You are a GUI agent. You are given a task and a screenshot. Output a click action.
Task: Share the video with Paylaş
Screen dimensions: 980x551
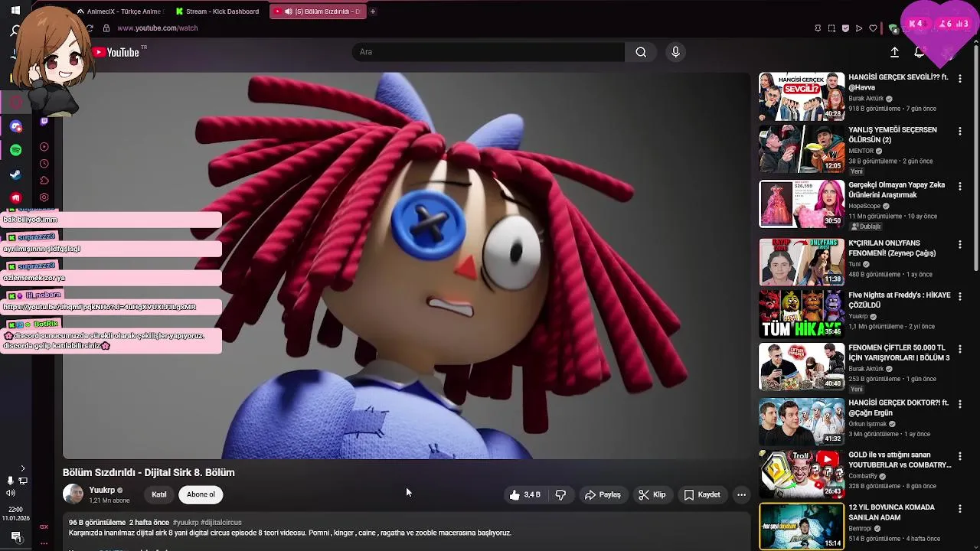(603, 494)
